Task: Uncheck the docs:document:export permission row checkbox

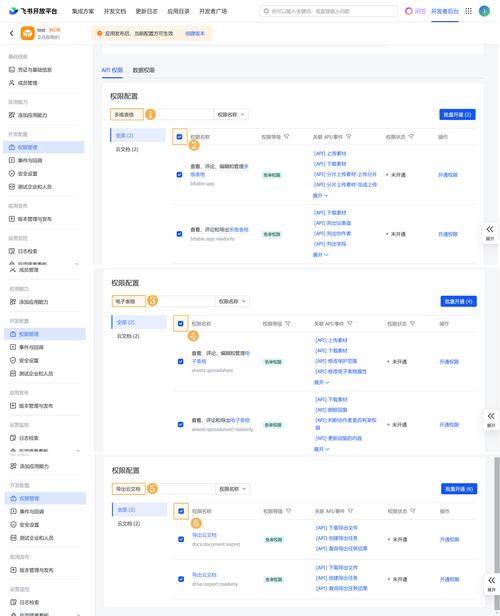Action: point(181,539)
